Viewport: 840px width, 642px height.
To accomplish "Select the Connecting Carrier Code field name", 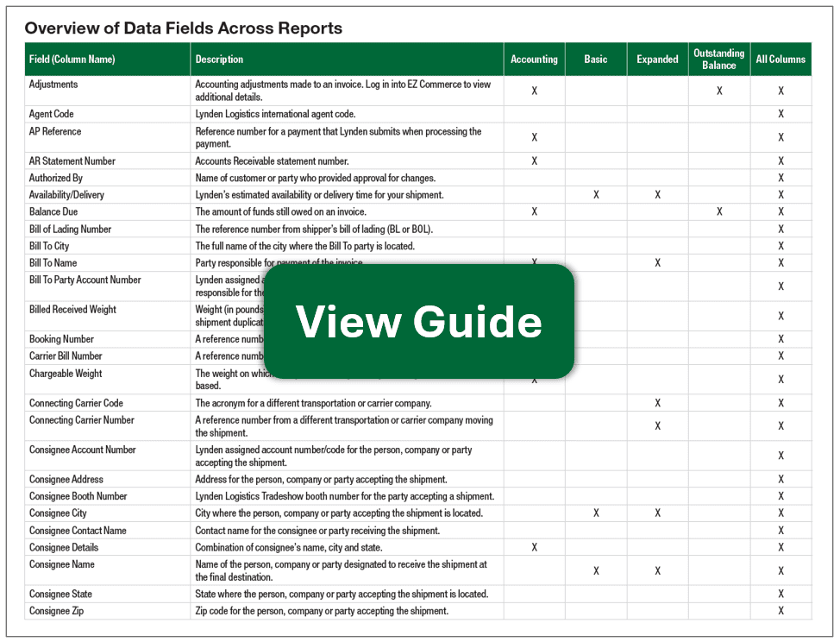I will [x=76, y=403].
